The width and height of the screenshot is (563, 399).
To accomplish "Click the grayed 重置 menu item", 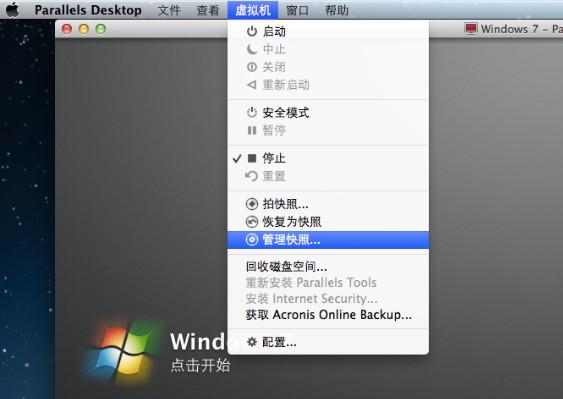I will [328, 176].
